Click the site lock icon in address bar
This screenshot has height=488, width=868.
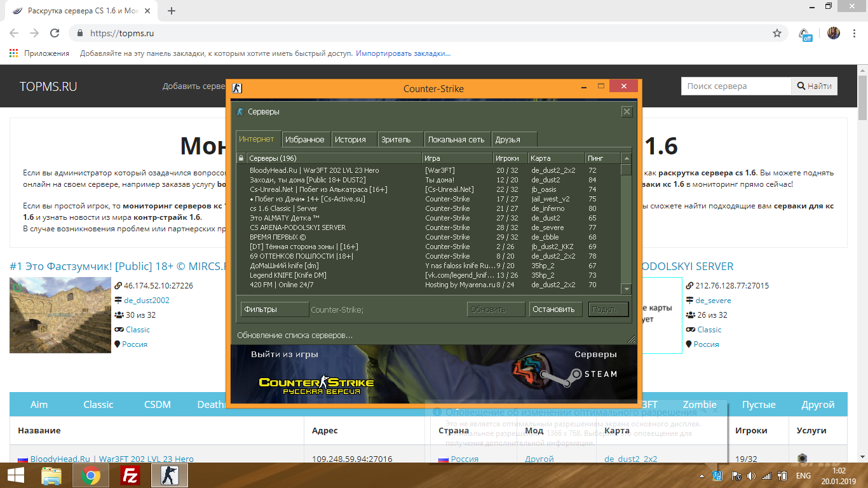click(x=80, y=33)
